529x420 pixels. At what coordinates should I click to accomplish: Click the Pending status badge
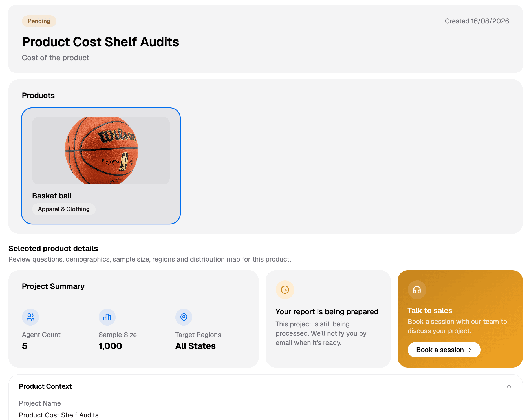point(39,21)
